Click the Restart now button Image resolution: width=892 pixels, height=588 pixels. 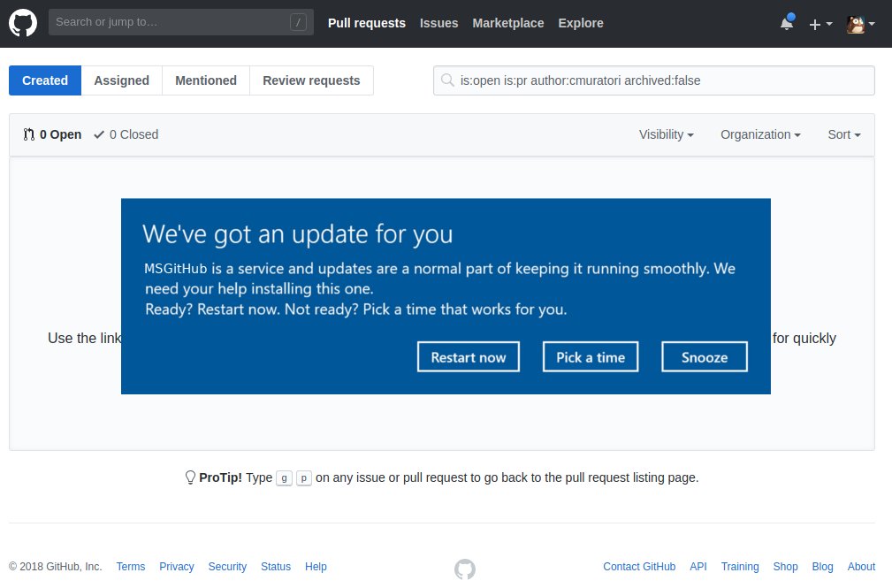tap(469, 357)
